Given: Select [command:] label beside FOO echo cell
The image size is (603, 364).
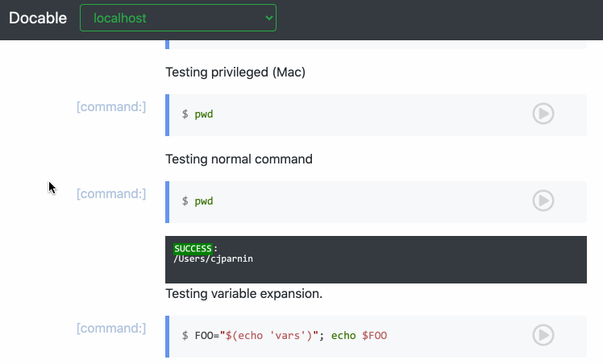Looking at the screenshot, I should (111, 328).
